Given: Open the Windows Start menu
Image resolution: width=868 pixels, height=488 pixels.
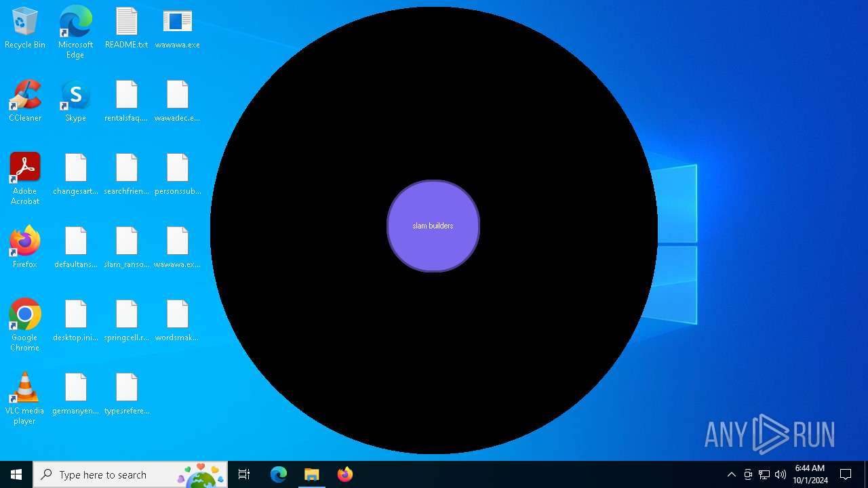Looking at the screenshot, I should point(16,474).
